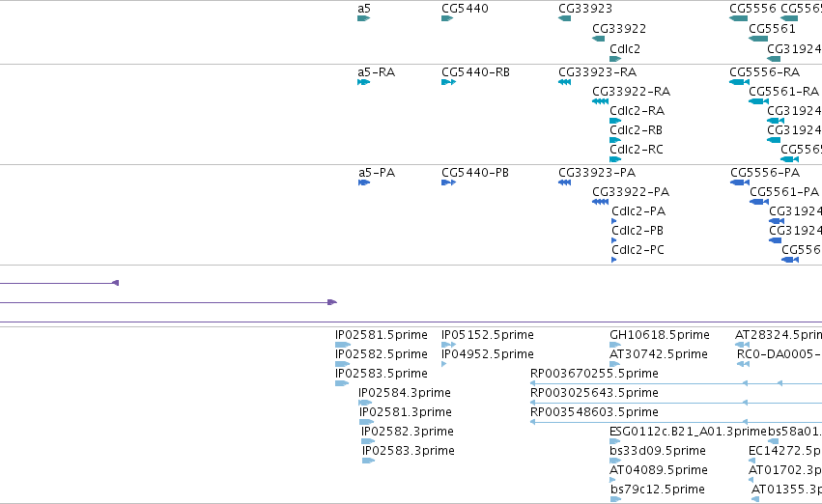Screen dimensions: 822x504
Task: Click the IP02582.3prime EST label
Action: (408, 433)
